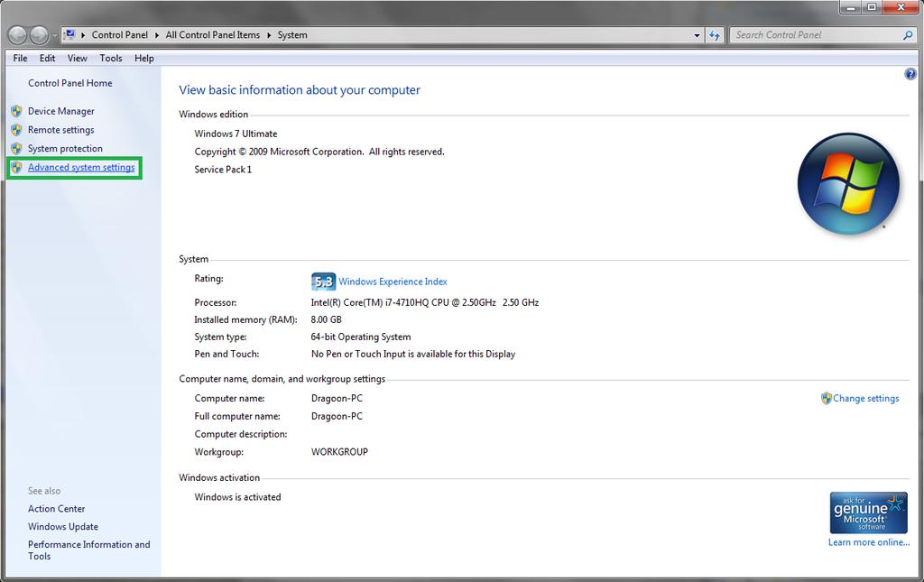
Task: Open Windows Update link
Action: (63, 527)
